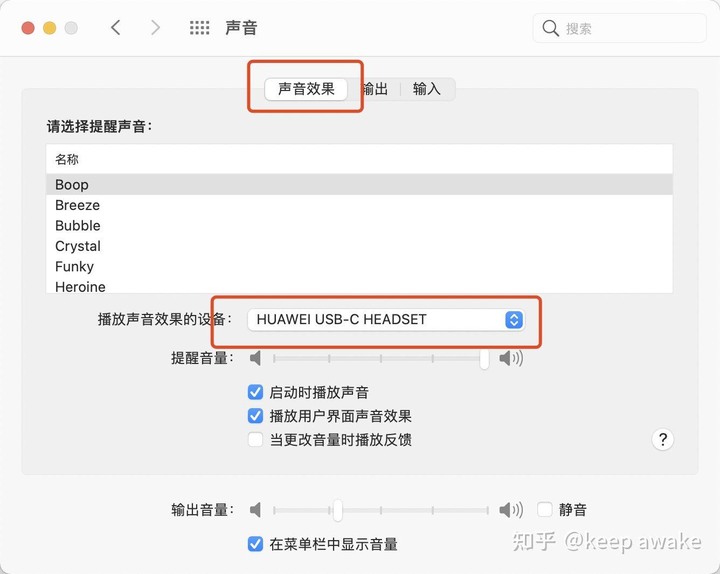Select the Funky alert sound
The image size is (720, 574).
tap(359, 266)
